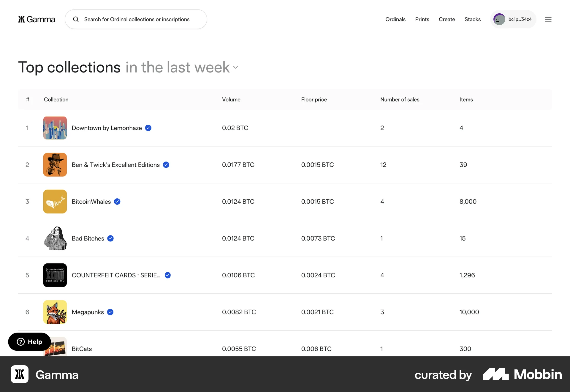Click verified badge next to BitcoinWhales
Image resolution: width=570 pixels, height=392 pixels.
pyautogui.click(x=117, y=202)
